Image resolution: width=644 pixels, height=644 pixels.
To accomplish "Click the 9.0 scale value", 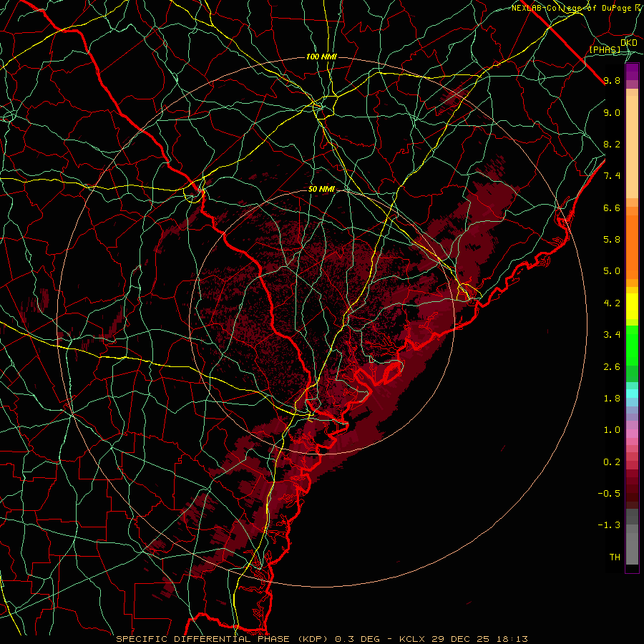I will tap(612, 112).
